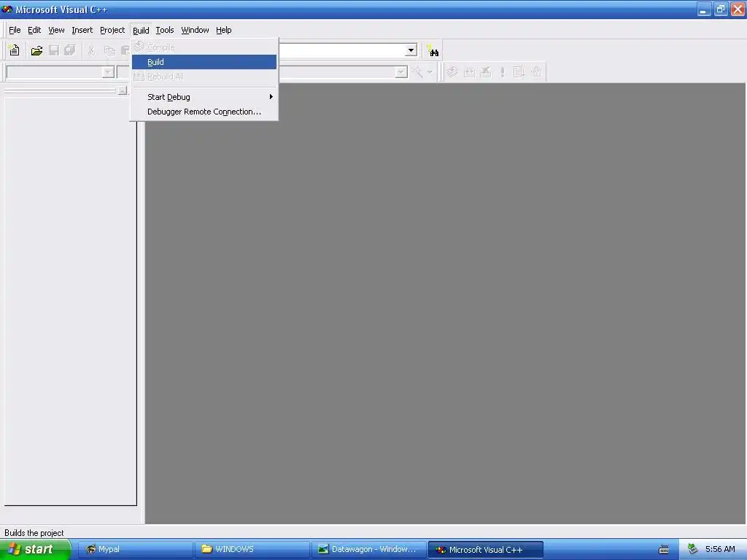Open the Insert menu
747x560 pixels.
click(x=82, y=30)
